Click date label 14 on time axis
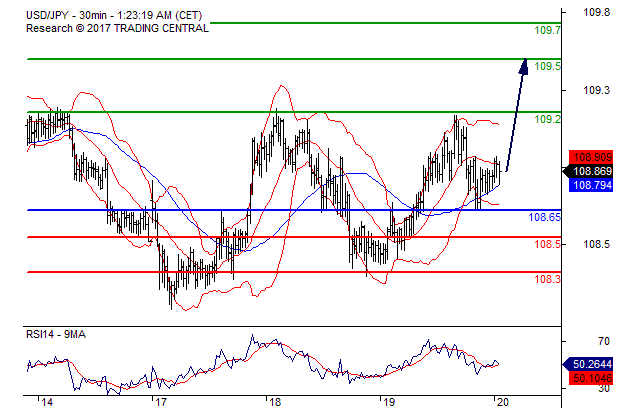Viewport: 634px width, 420px height. [x=46, y=403]
